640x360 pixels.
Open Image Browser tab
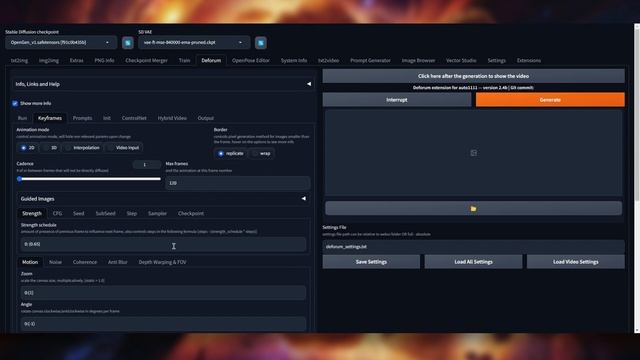(418, 60)
